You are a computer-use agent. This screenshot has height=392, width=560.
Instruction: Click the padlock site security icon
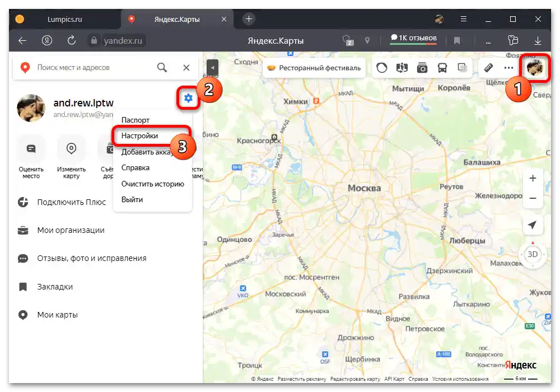point(94,40)
